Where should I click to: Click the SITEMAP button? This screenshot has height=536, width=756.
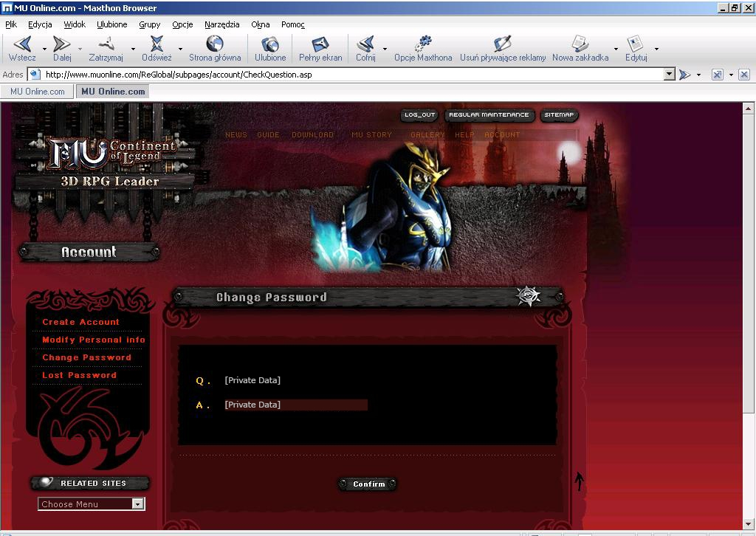[x=559, y=114]
